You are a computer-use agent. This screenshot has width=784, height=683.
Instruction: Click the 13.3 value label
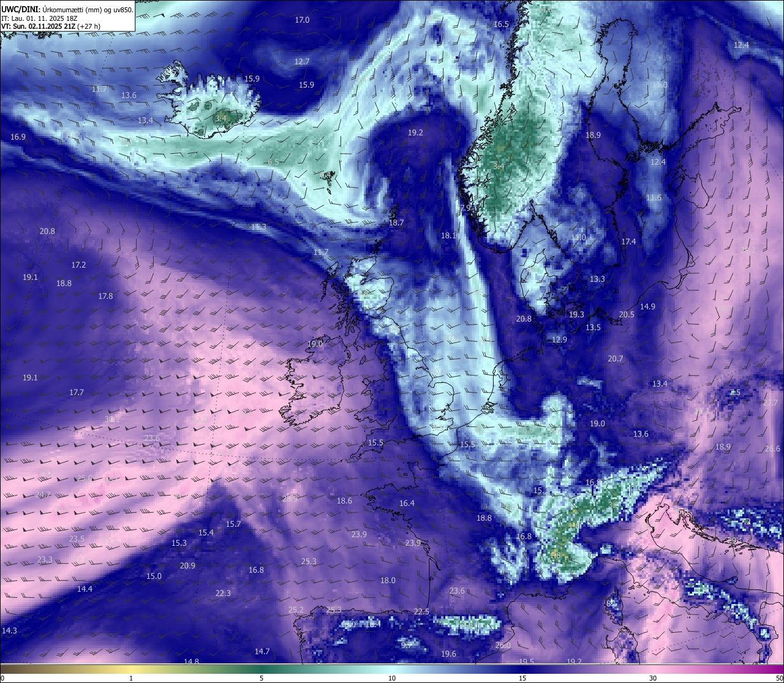597,279
